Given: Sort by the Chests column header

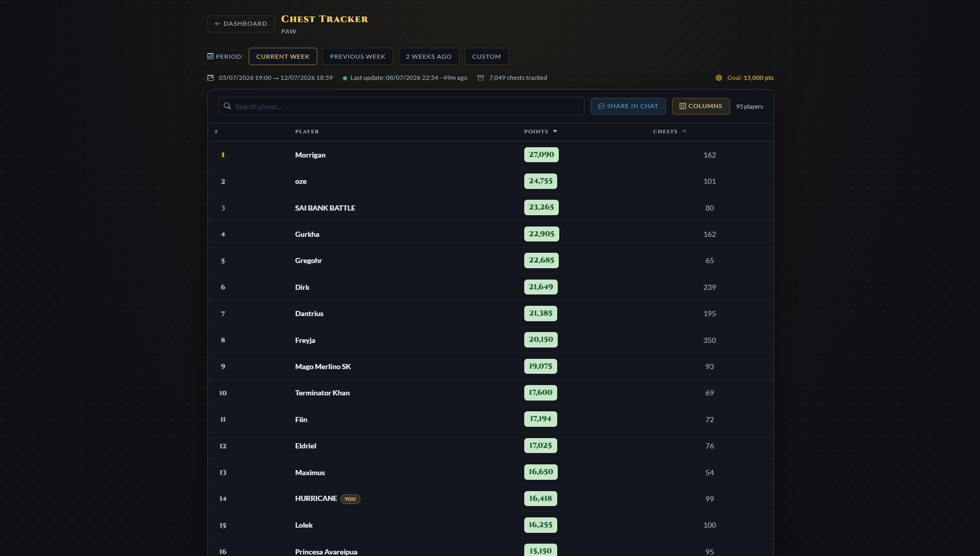Looking at the screenshot, I should 669,132.
